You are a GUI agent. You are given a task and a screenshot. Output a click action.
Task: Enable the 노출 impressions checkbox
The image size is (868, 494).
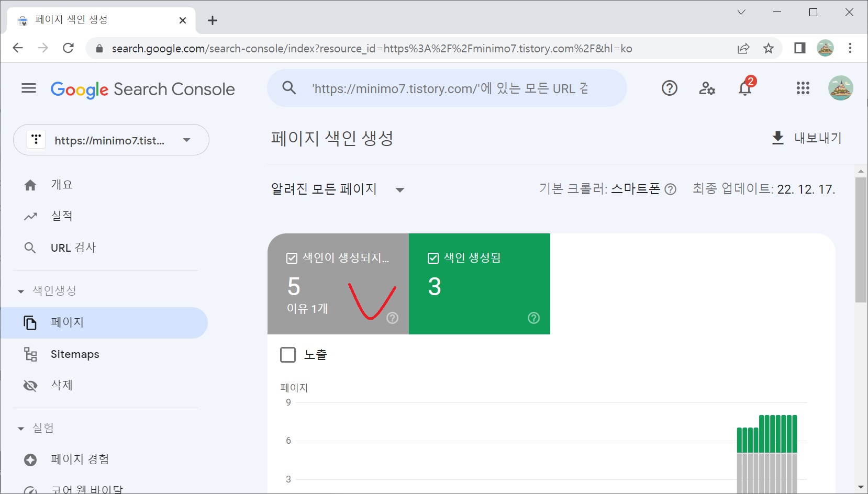click(288, 355)
